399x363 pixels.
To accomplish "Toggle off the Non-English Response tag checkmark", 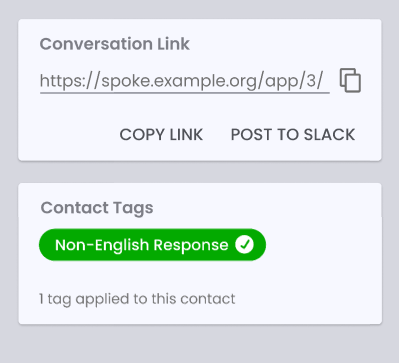I will (x=244, y=245).
